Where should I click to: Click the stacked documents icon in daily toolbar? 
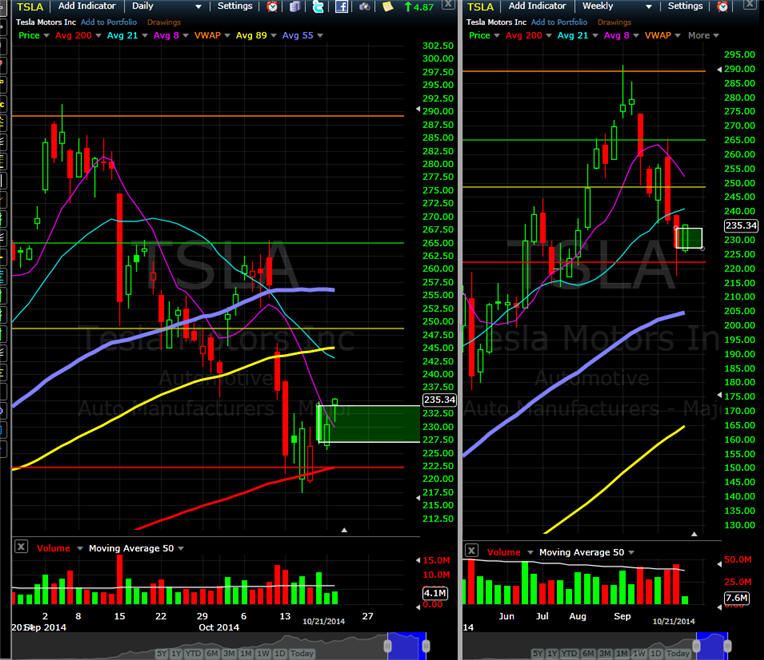pyautogui.click(x=295, y=6)
